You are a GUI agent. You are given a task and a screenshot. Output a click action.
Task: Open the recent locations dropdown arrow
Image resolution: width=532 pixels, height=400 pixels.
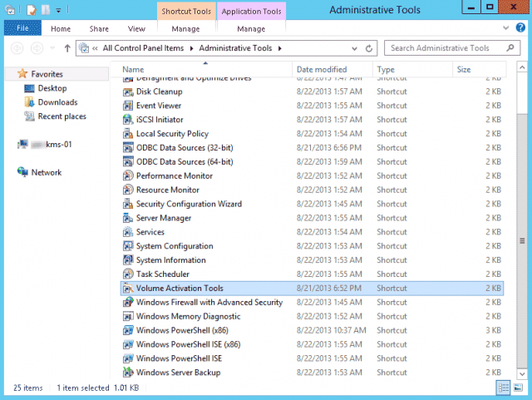pos(52,49)
